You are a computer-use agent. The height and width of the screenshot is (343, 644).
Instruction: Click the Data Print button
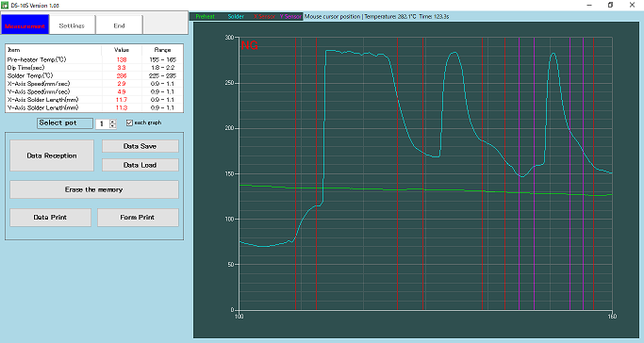pos(50,217)
